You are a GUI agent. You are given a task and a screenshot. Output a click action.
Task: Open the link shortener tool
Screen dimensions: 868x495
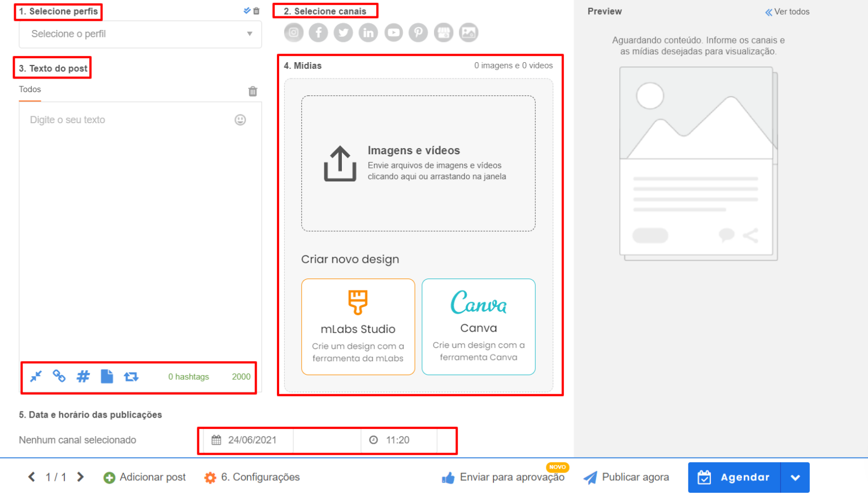pos(59,376)
